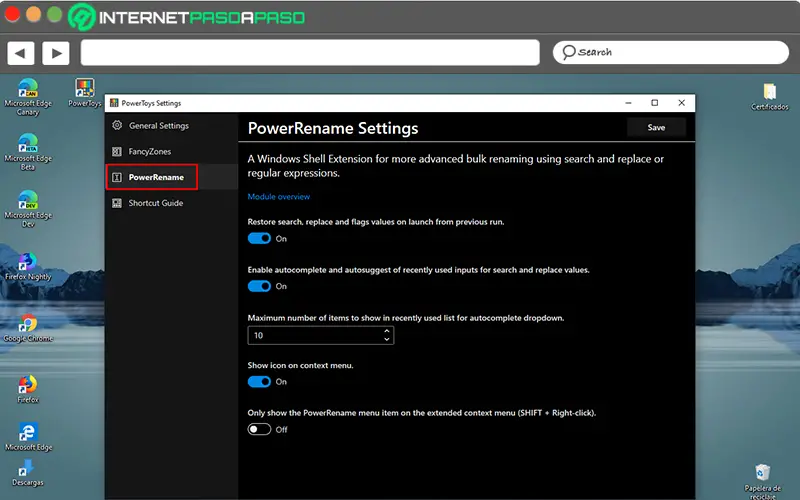This screenshot has height=500, width=800.
Task: Select General Settings in sidebar
Action: [158, 126]
